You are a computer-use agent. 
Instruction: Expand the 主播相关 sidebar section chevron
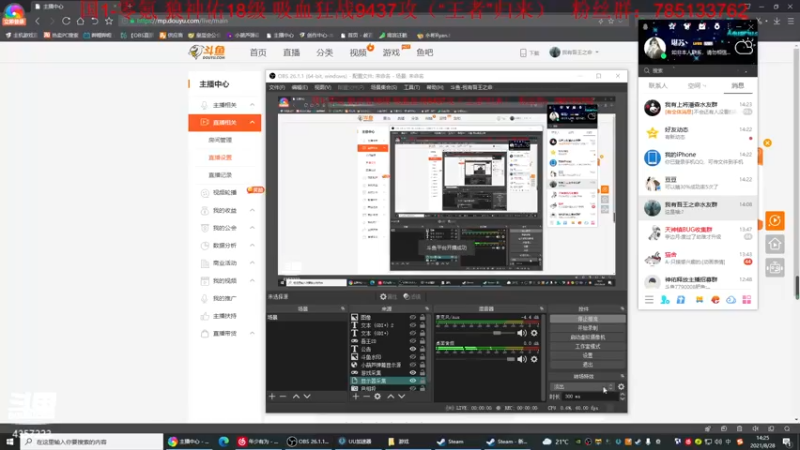tap(252, 105)
